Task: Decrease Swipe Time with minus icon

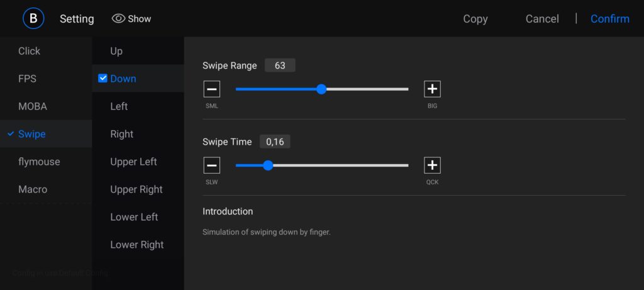Action: point(212,165)
